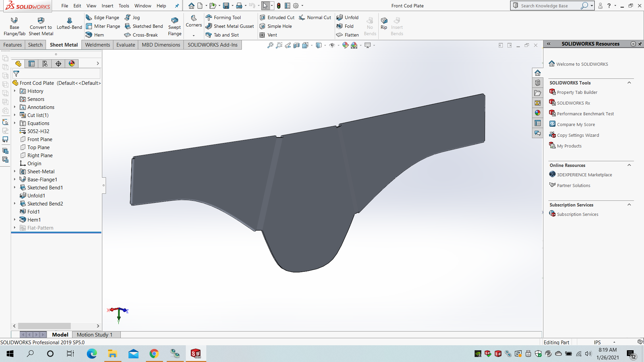The height and width of the screenshot is (362, 644).
Task: Open the Forming Tool command
Action: (223, 17)
